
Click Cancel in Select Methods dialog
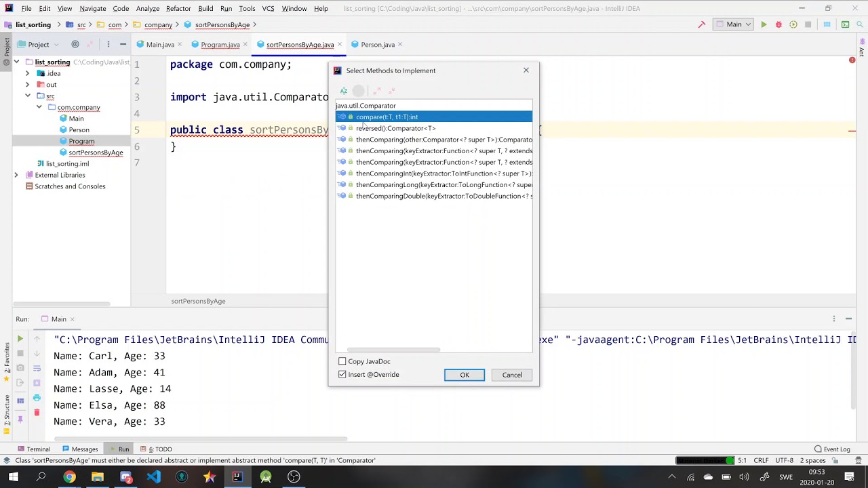click(512, 375)
